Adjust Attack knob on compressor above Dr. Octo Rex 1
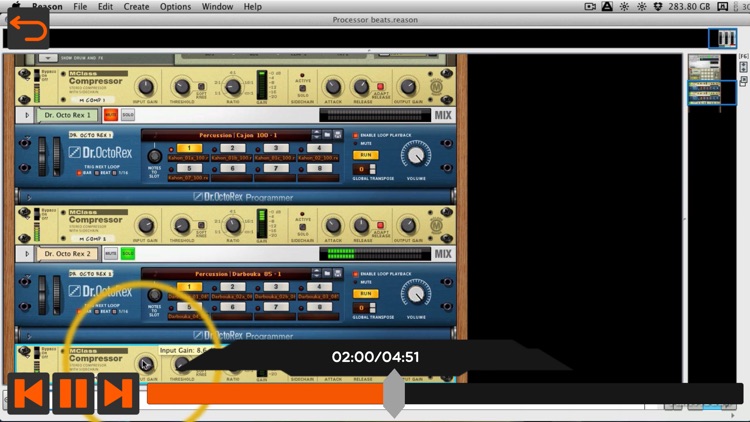The image size is (750, 422). (x=333, y=87)
